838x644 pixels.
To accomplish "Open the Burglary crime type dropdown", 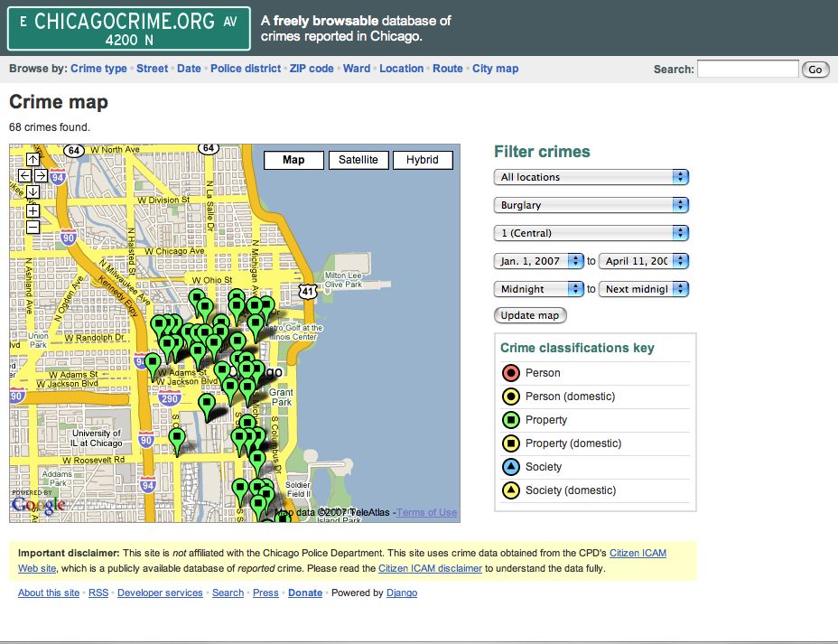I will pos(591,205).
